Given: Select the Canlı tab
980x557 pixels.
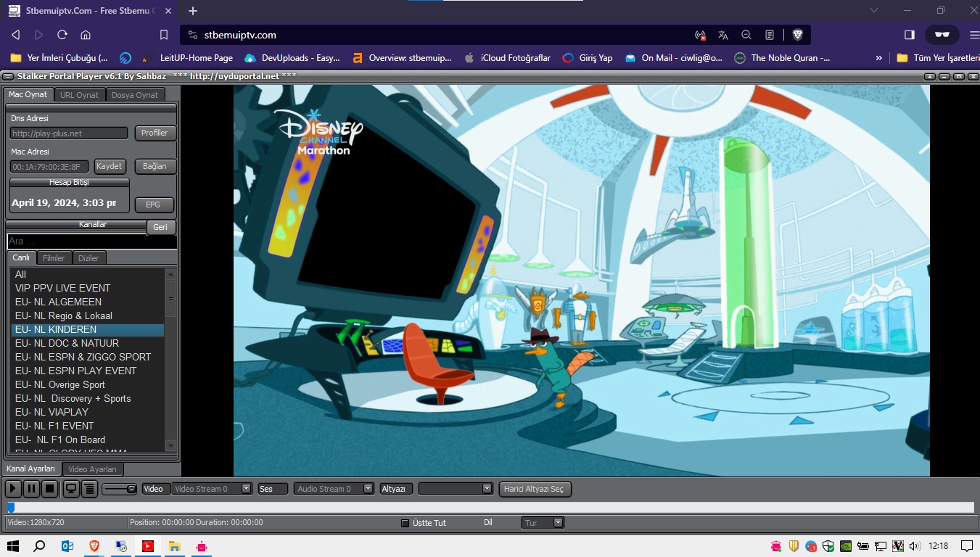Looking at the screenshot, I should [x=21, y=257].
